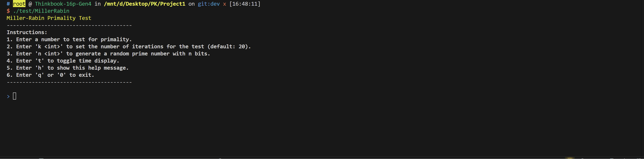Click the 'Instructions:' heading
Viewport: 644px width, 159px height.
point(27,32)
